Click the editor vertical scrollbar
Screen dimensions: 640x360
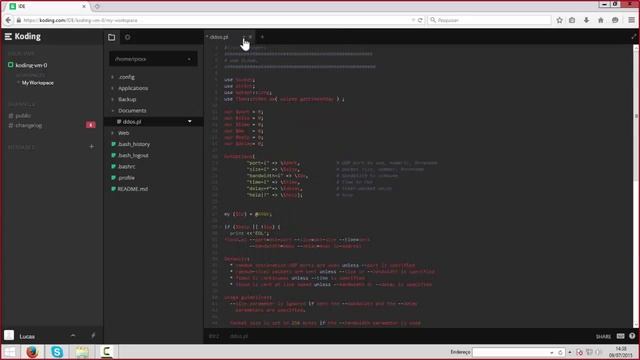pyautogui.click(x=636, y=186)
